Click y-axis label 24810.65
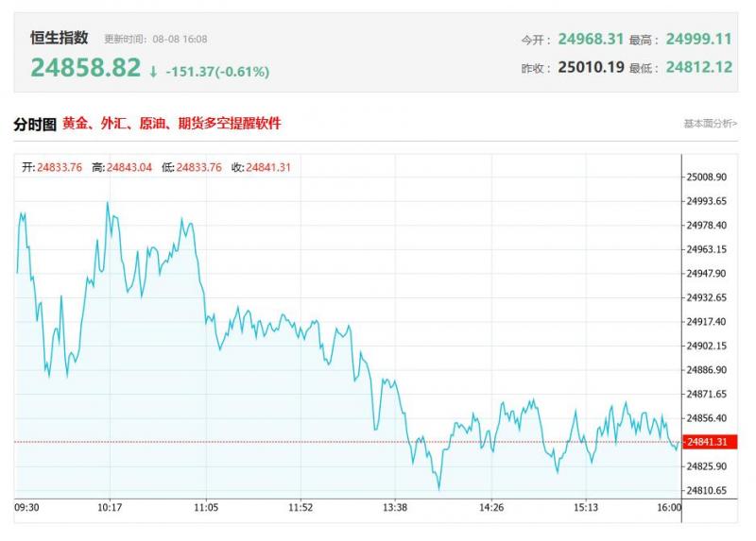Image resolution: width=756 pixels, height=541 pixels. click(706, 490)
